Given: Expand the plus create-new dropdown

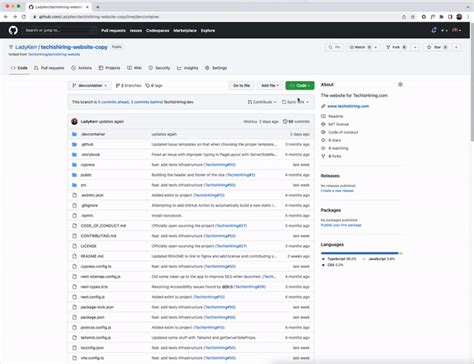Looking at the screenshot, I should [x=444, y=30].
